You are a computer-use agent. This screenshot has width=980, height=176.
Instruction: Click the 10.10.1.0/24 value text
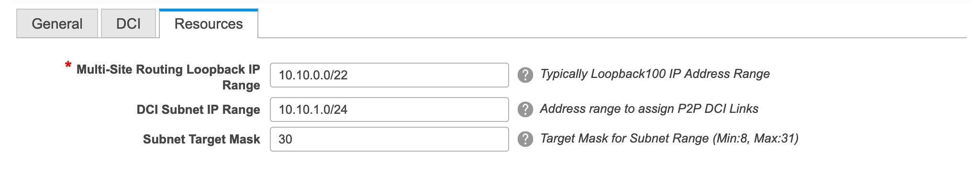click(x=313, y=110)
